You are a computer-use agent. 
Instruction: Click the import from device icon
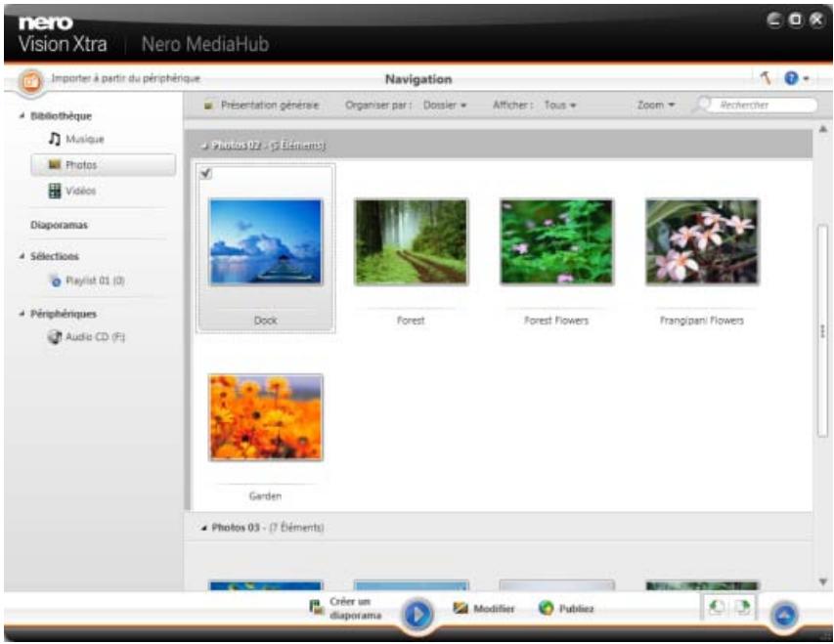click(x=30, y=81)
